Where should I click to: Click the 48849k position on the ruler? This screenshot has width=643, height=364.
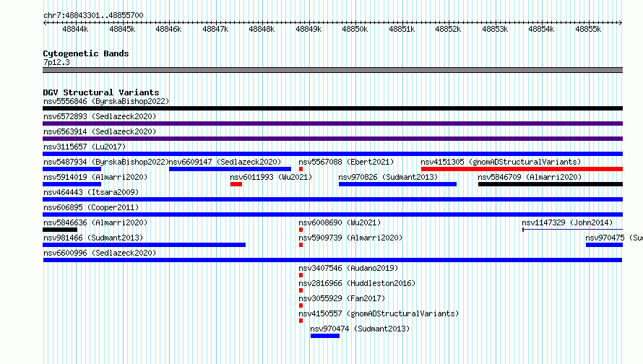308,29
